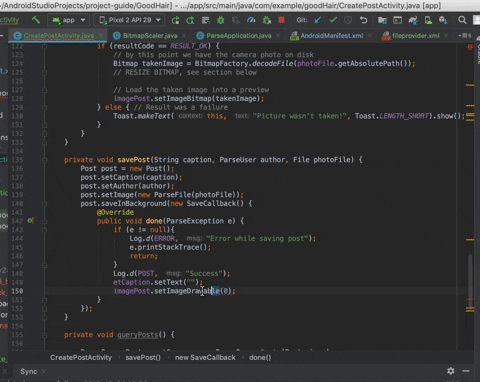Viewport: 480px width, 382px height.
Task: Switch to the ParseApplication.java tab
Action: point(239,36)
